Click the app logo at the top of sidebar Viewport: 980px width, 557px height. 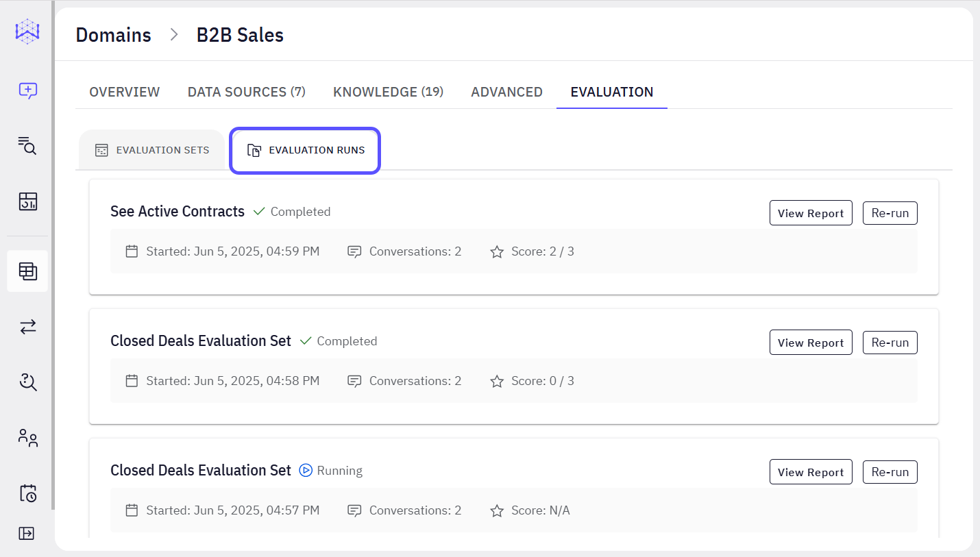(x=27, y=31)
